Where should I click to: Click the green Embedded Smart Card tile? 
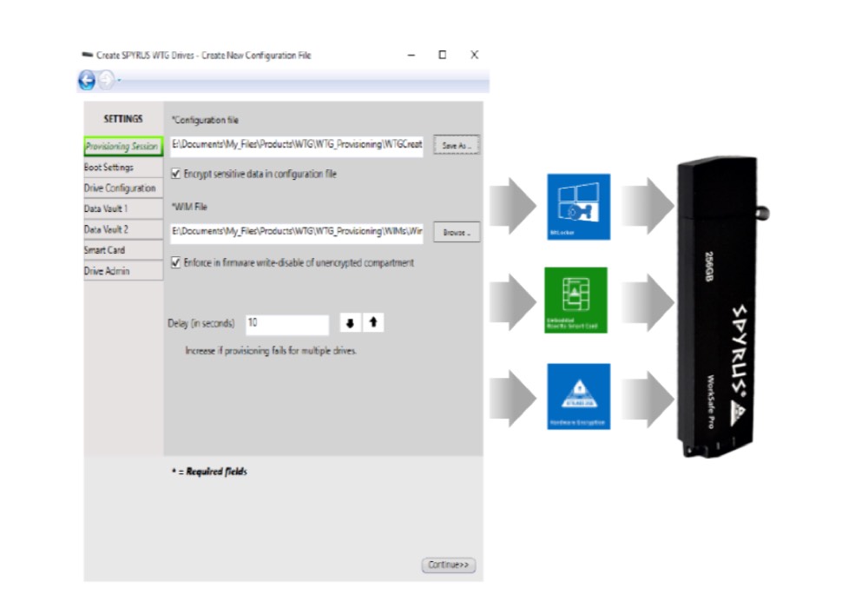coord(575,301)
